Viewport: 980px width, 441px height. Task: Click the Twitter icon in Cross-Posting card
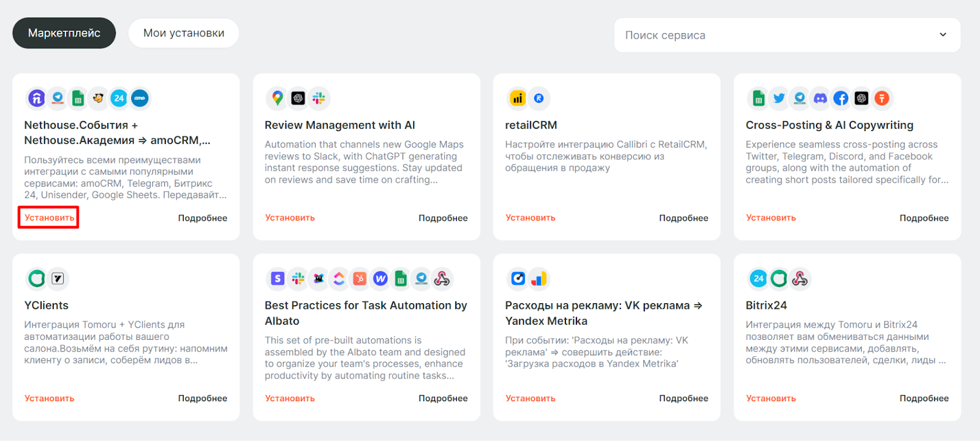(779, 98)
